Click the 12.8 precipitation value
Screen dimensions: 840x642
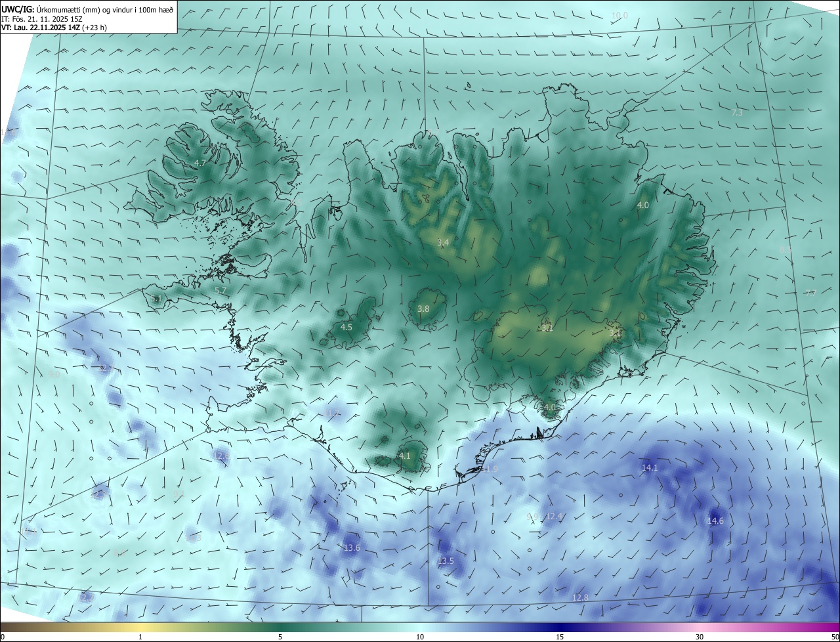point(580,597)
